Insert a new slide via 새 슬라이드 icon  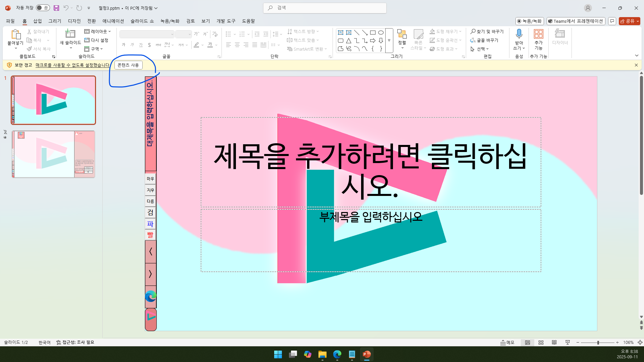70,34
